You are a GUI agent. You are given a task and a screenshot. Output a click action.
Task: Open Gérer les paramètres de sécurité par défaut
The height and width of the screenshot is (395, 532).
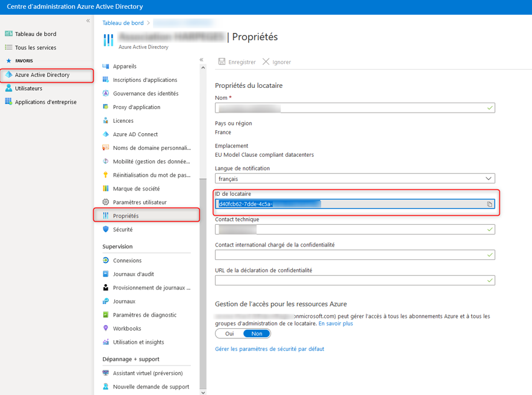269,349
